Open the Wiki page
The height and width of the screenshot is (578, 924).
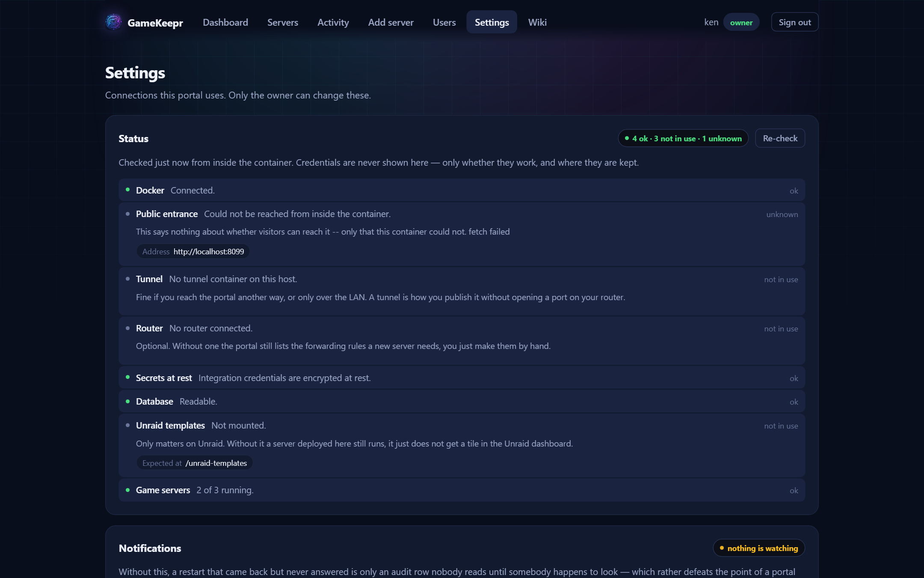pyautogui.click(x=537, y=22)
